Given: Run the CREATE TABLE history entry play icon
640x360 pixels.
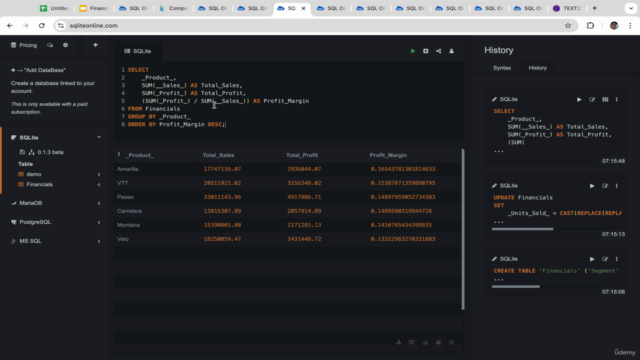Looking at the screenshot, I should pos(592,259).
